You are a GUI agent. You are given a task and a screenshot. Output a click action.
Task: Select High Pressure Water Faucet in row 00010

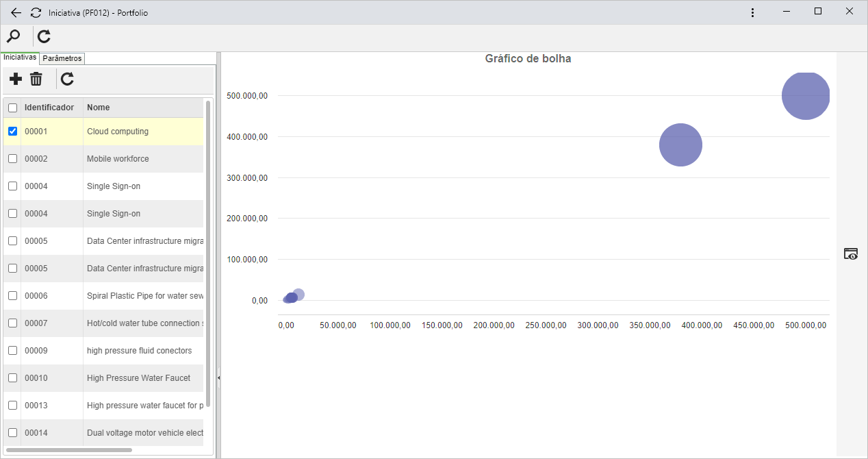pyautogui.click(x=139, y=378)
